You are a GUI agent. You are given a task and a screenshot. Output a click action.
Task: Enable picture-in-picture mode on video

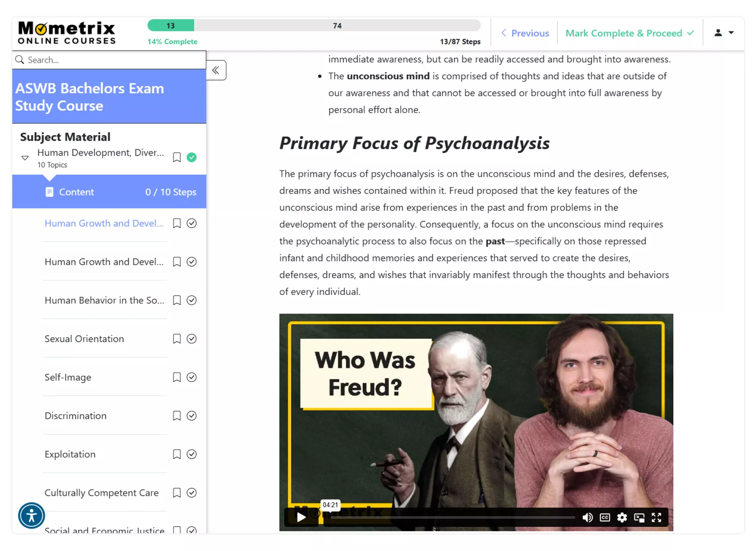[639, 518]
